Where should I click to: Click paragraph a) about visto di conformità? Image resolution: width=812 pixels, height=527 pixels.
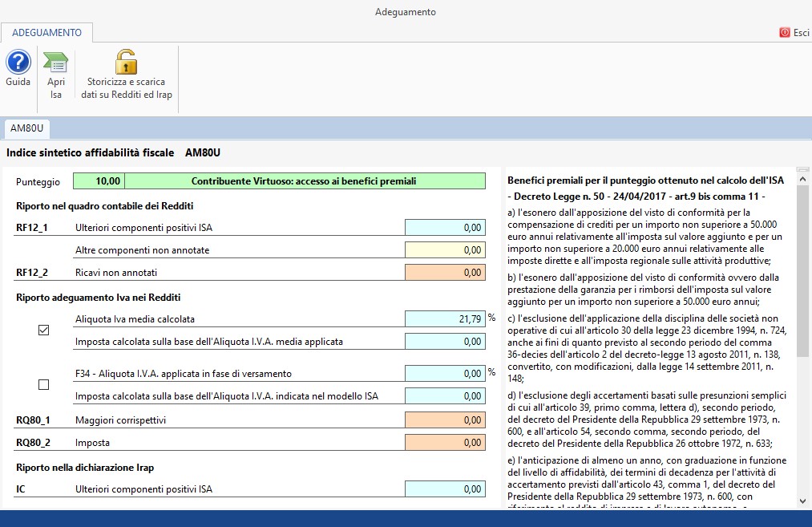(644, 237)
